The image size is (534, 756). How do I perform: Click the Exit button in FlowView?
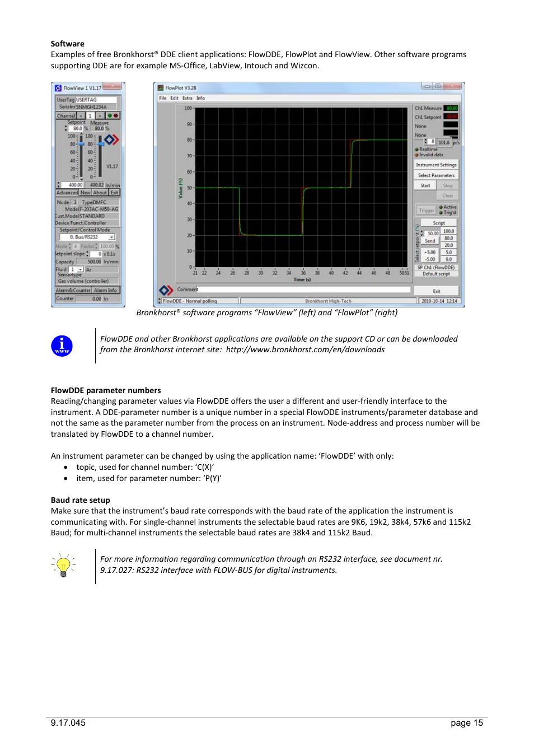tap(114, 192)
